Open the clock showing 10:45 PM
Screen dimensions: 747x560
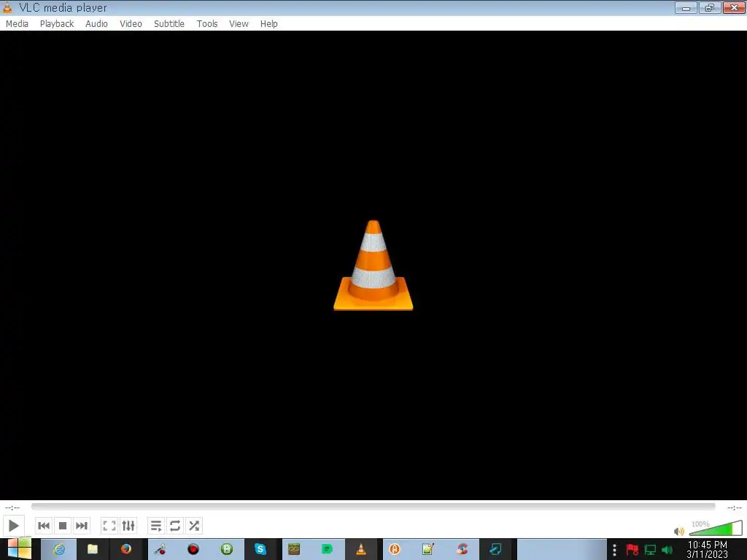pyautogui.click(x=708, y=550)
